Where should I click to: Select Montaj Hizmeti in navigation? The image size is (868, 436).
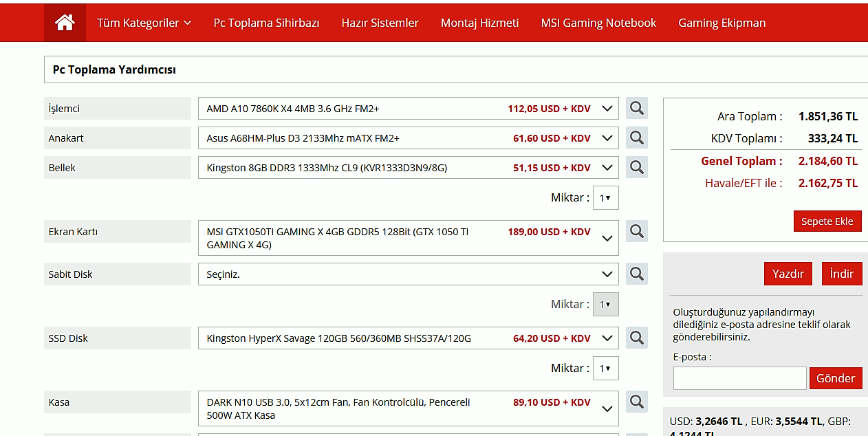tap(480, 23)
